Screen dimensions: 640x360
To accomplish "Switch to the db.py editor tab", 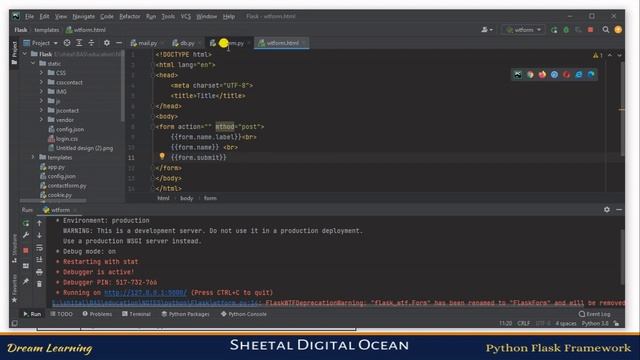I will pos(186,43).
